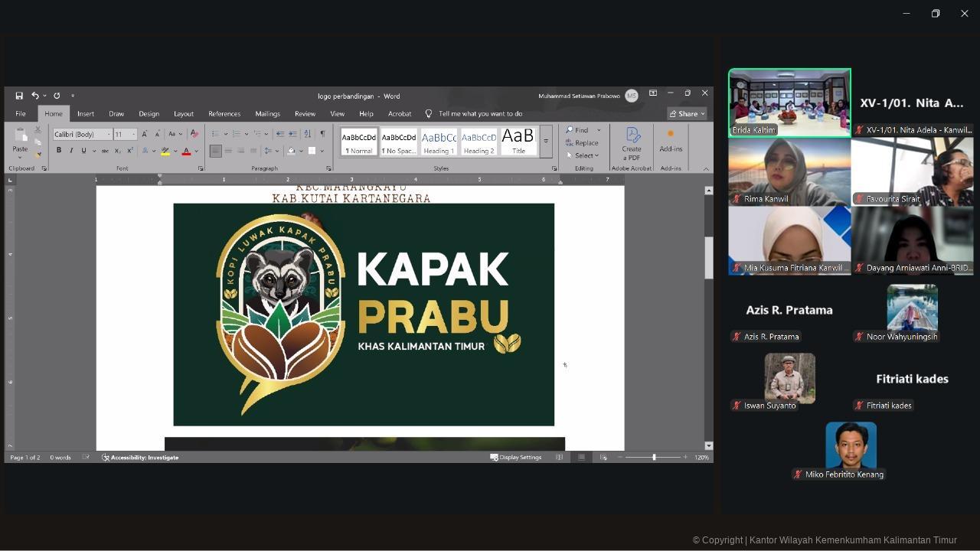Center the text
The width and height of the screenshot is (980, 551).
pyautogui.click(x=228, y=151)
